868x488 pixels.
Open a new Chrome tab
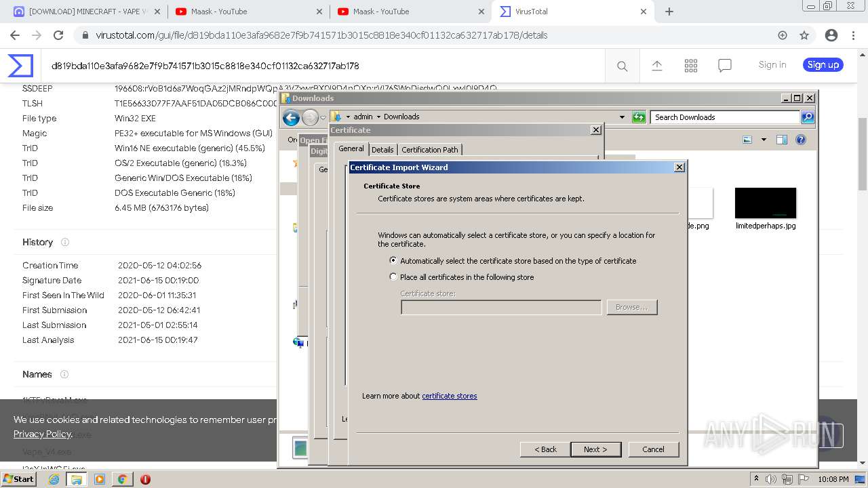[669, 12]
